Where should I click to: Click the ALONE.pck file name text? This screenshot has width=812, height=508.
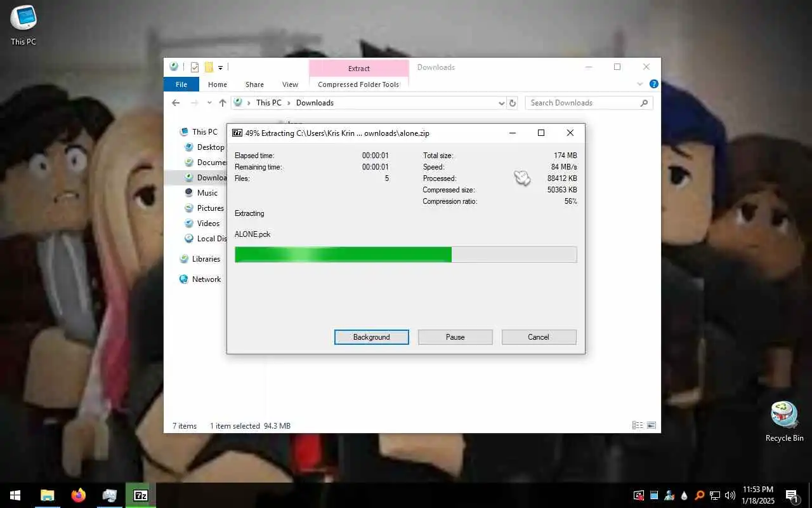click(x=252, y=234)
